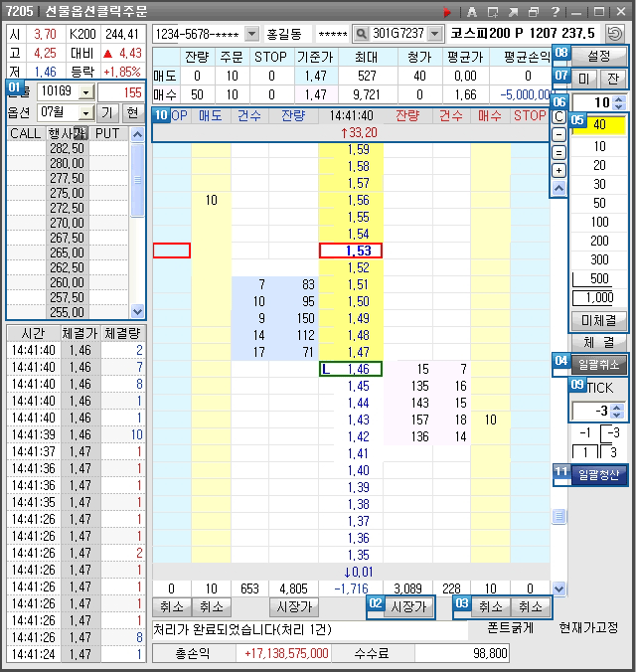Click the font size 'A' icon in title bar
636x672 pixels.
click(x=470, y=11)
